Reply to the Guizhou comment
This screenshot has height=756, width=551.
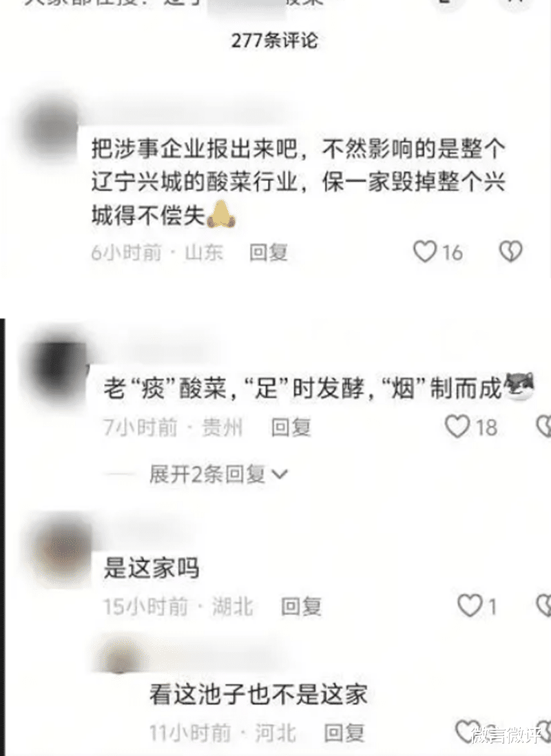[x=291, y=427]
